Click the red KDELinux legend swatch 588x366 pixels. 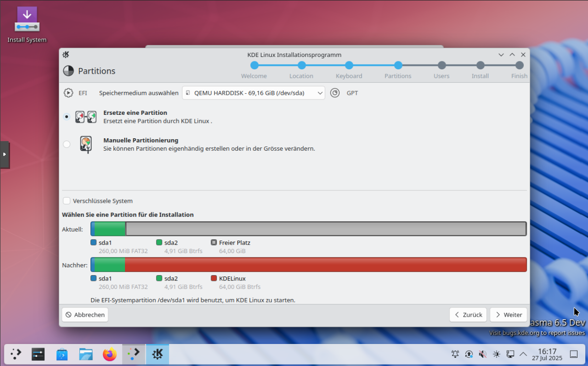(x=214, y=278)
